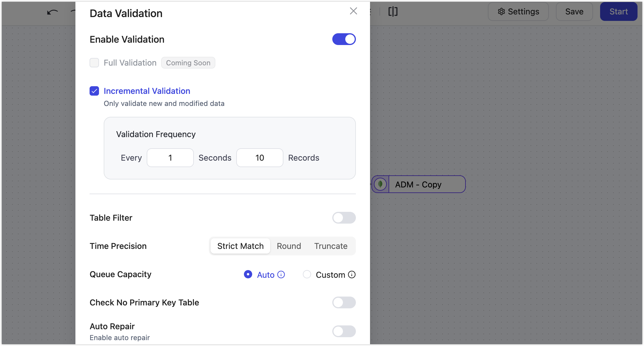The image size is (644, 346).
Task: Click the info icon next to Auto
Action: tap(281, 275)
